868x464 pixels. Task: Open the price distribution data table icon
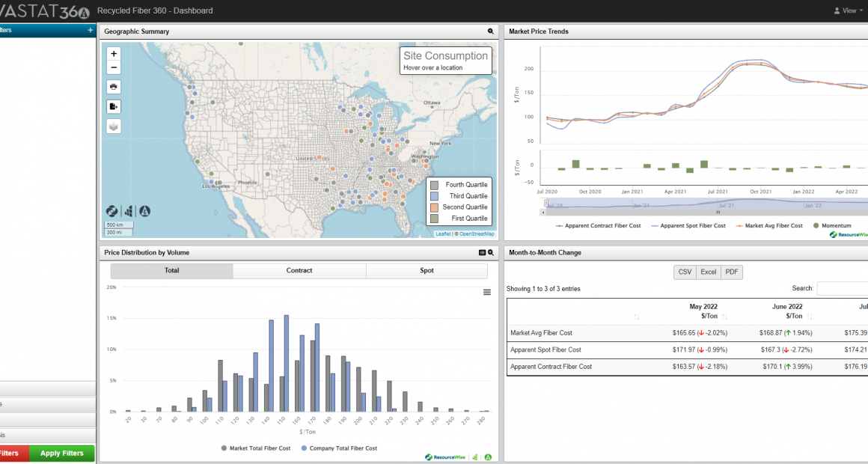pos(483,253)
